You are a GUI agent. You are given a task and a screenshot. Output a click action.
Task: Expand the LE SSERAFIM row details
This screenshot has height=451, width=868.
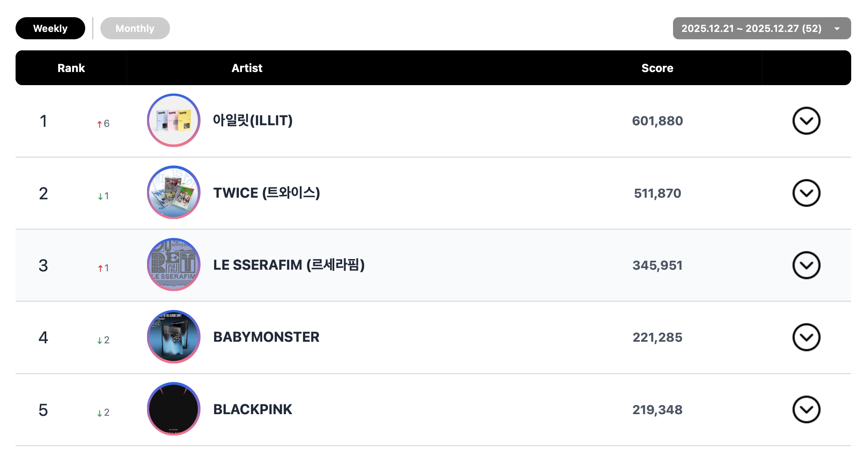click(x=806, y=265)
